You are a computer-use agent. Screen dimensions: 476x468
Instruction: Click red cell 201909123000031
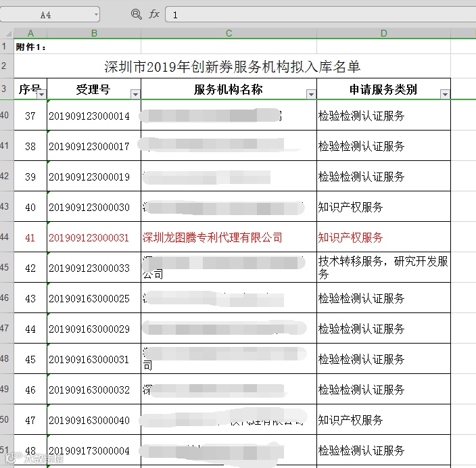94,237
